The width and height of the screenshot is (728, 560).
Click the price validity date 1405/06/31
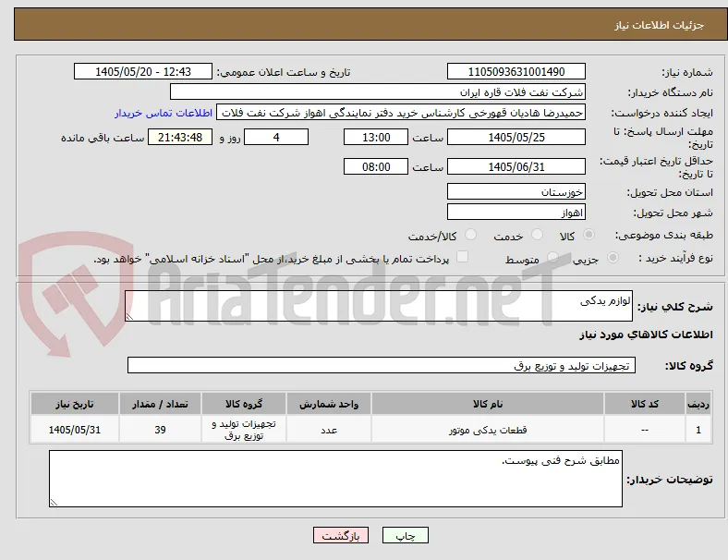[x=516, y=166]
